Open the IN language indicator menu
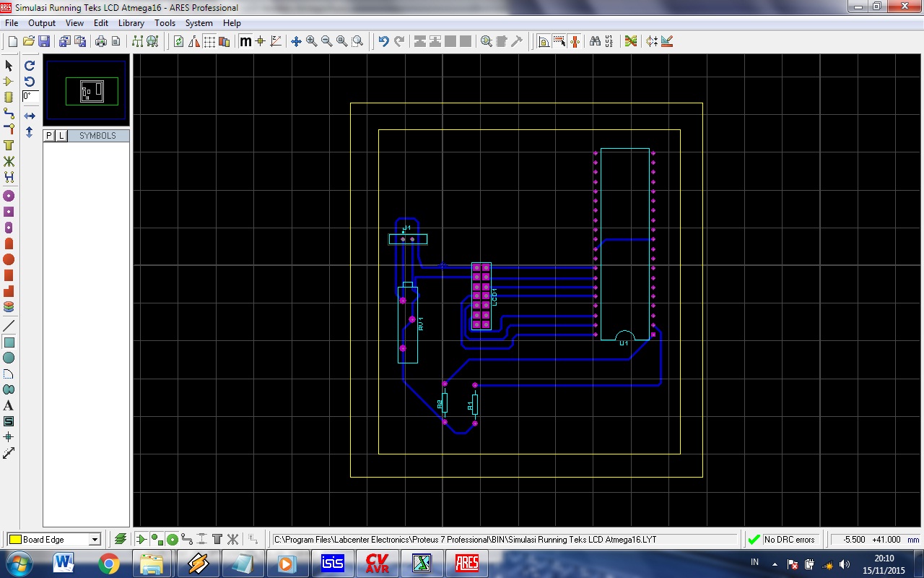The image size is (924, 578). pyautogui.click(x=754, y=562)
